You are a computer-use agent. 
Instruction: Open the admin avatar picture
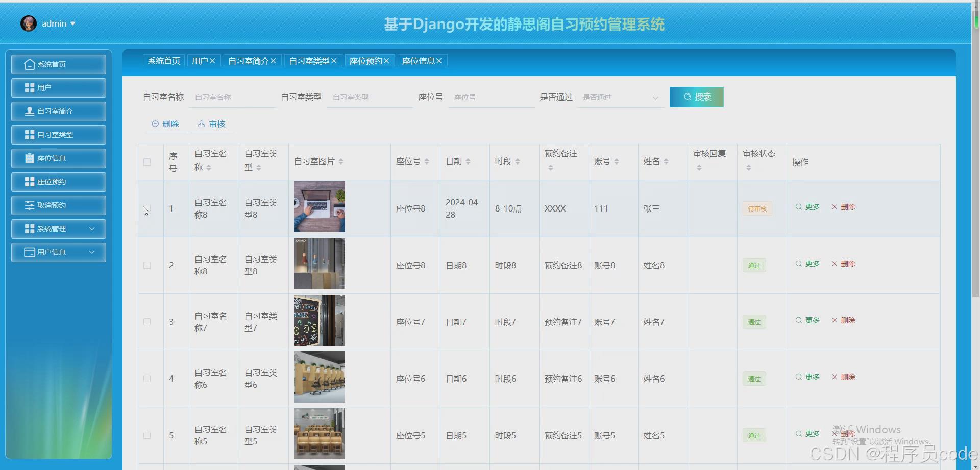pyautogui.click(x=29, y=24)
